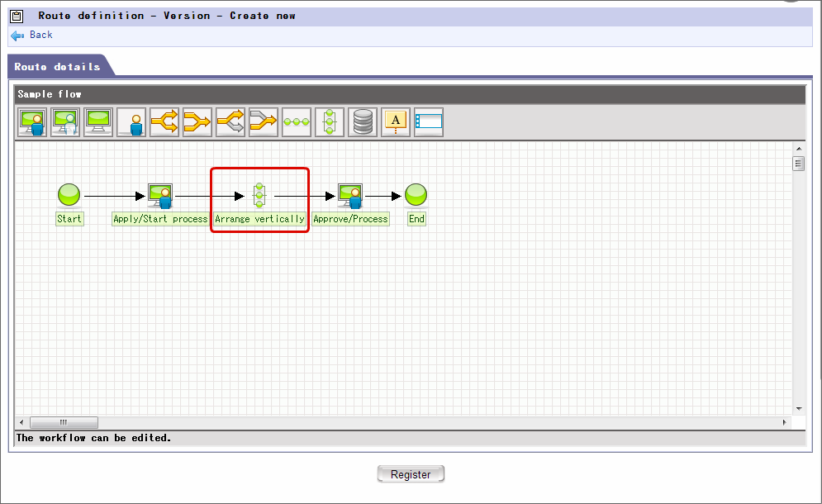This screenshot has height=504, width=822.
Task: Click the Back link
Action: 40,36
